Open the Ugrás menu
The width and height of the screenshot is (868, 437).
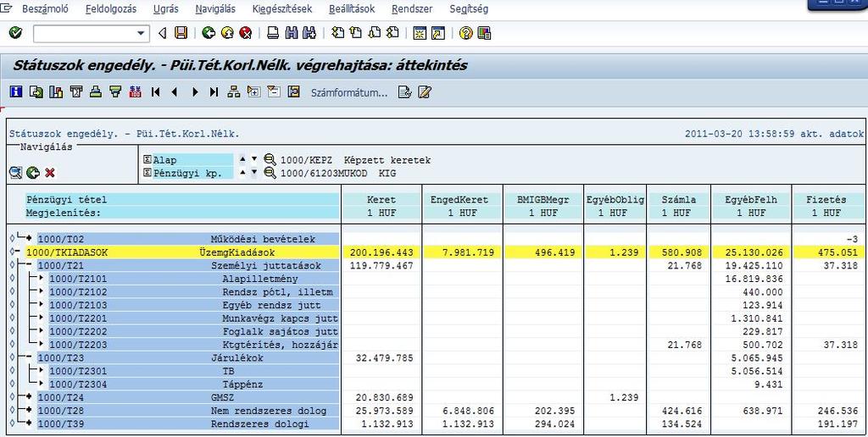(165, 8)
